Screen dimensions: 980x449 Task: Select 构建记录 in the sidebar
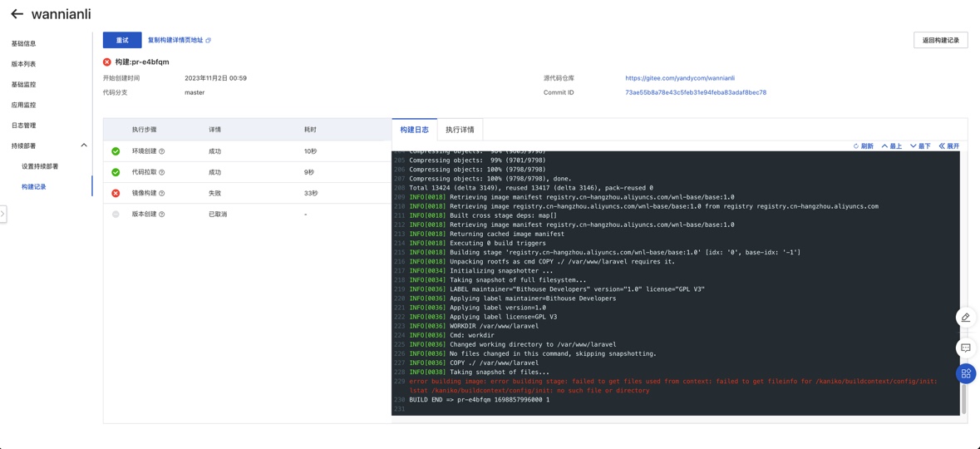pos(34,186)
